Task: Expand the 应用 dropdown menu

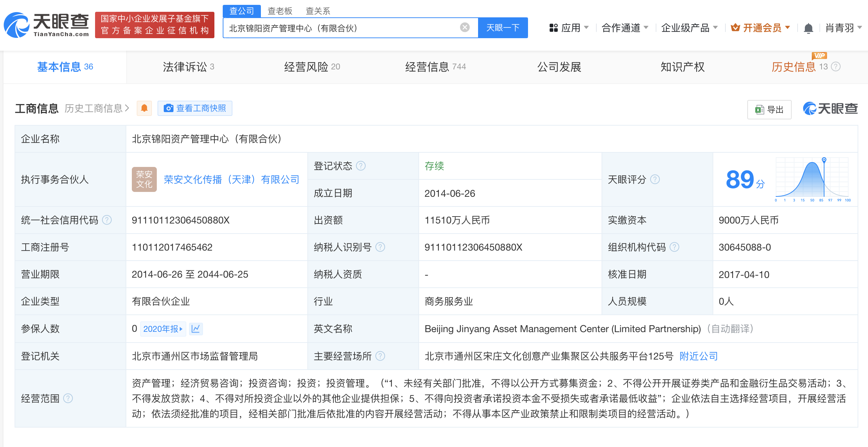Action: pyautogui.click(x=569, y=28)
